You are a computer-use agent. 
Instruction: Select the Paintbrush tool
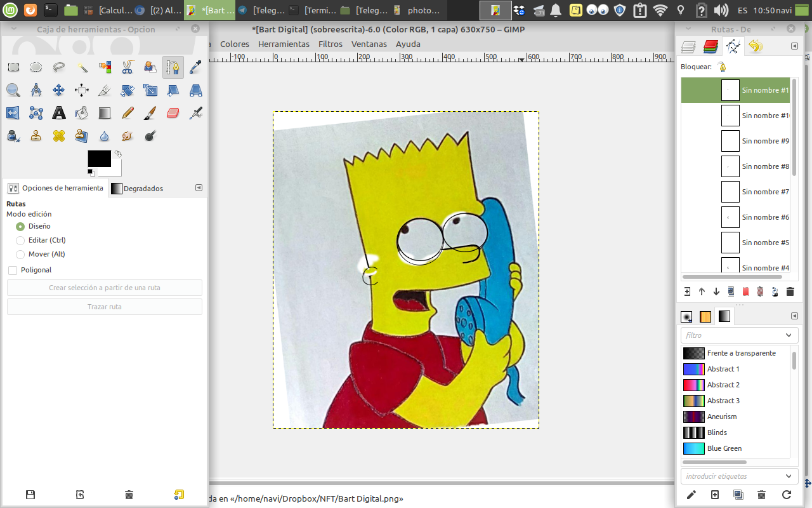[x=150, y=113]
